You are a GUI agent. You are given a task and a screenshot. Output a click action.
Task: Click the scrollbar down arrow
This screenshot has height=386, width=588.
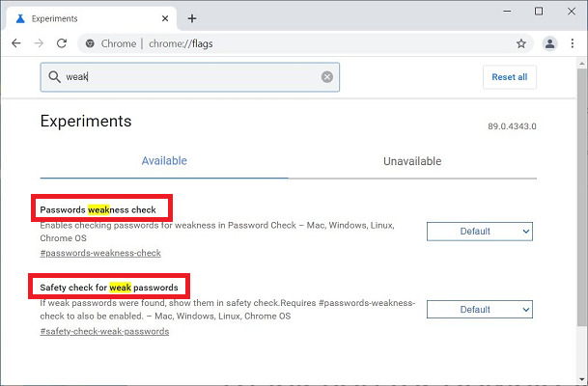coord(581,379)
